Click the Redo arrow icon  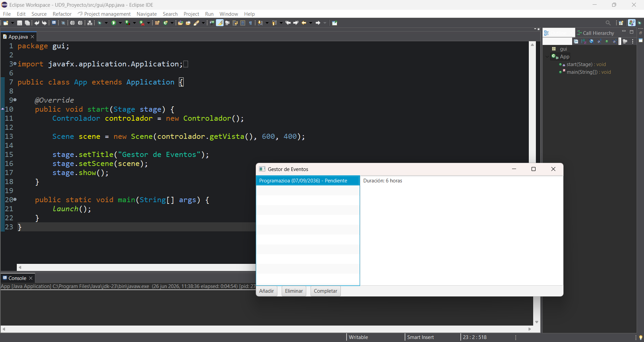tap(44, 23)
